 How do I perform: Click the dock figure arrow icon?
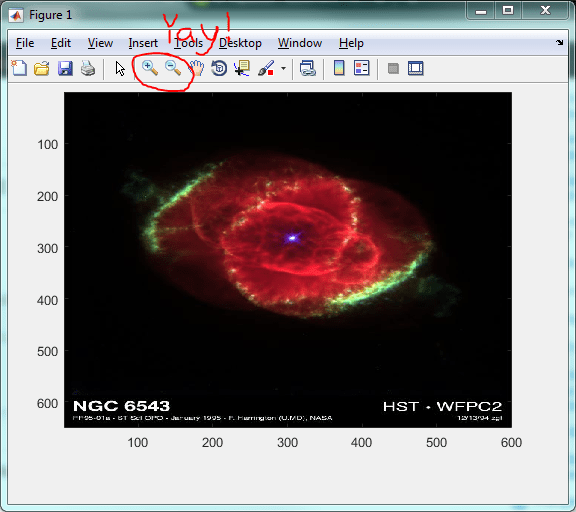pos(559,43)
